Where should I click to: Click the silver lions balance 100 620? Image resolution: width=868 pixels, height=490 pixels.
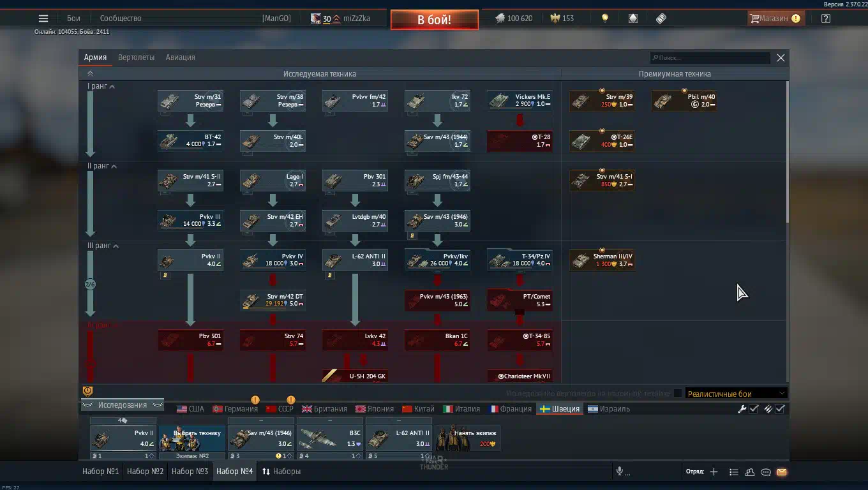pyautogui.click(x=514, y=19)
